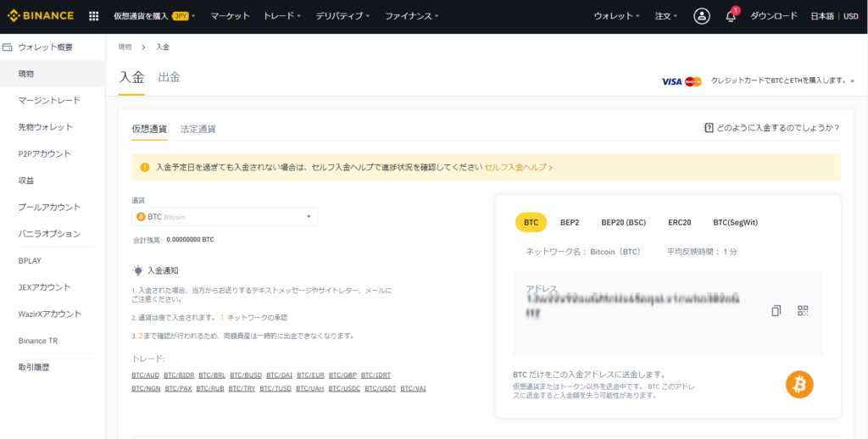Click the ダウンロード link
Screen dimensions: 868x439
tap(774, 16)
